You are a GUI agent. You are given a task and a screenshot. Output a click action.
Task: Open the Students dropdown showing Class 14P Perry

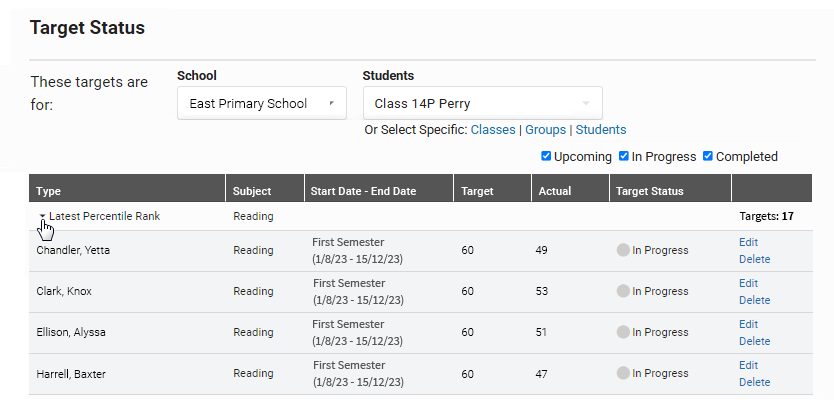(482, 103)
